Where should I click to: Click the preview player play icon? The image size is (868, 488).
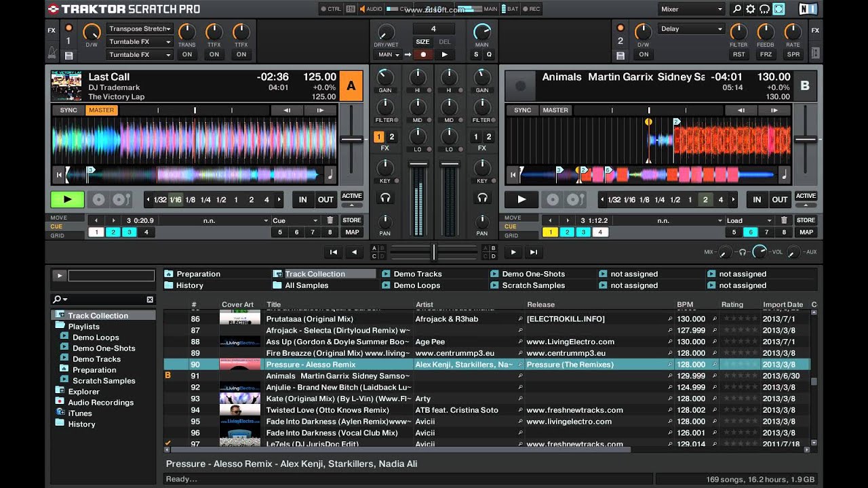60,276
